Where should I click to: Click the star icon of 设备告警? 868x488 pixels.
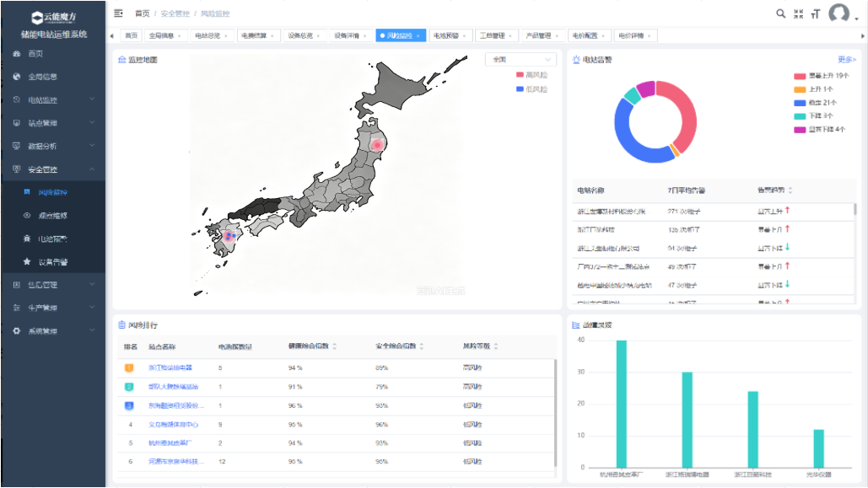pyautogui.click(x=27, y=262)
